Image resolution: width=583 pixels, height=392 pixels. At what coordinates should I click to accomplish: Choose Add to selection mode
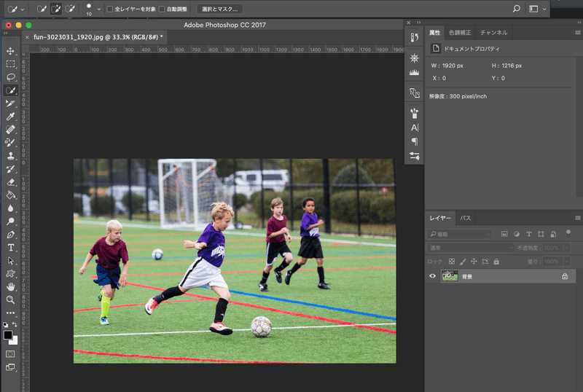point(56,9)
